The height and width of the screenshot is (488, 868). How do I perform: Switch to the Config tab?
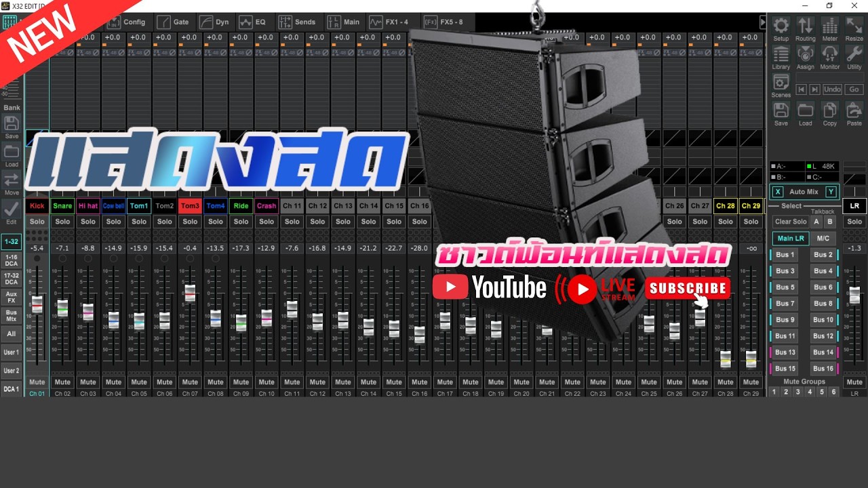pyautogui.click(x=126, y=22)
